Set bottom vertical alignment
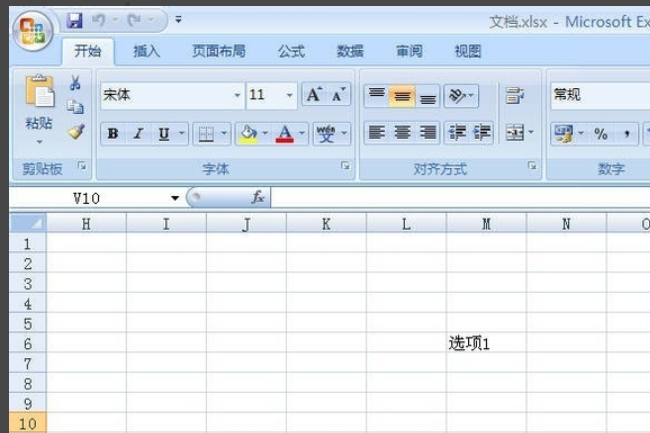Screen dimensions: 650x433 coord(427,96)
